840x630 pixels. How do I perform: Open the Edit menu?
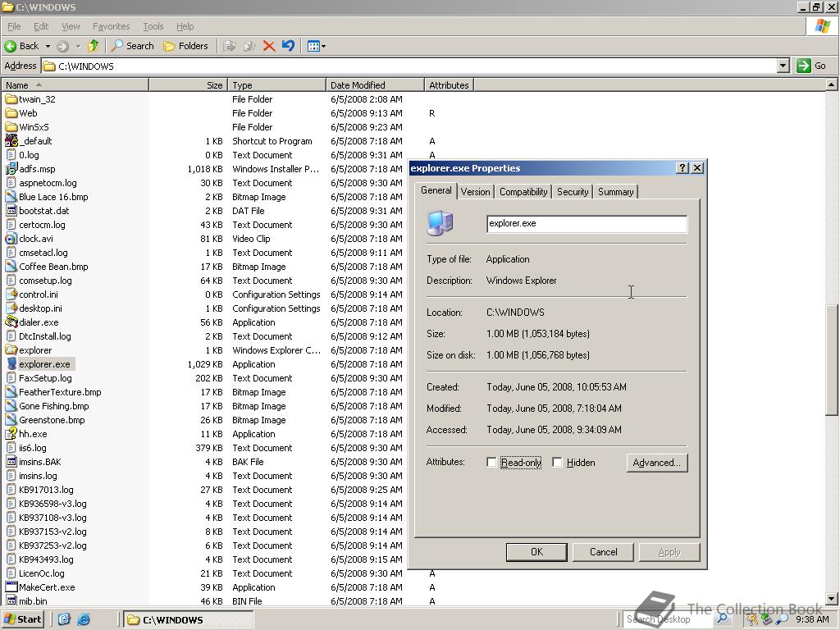point(41,26)
